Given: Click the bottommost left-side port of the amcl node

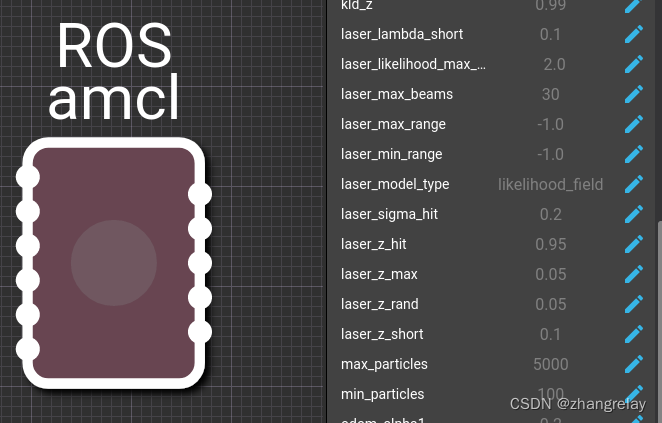Looking at the screenshot, I should pyautogui.click(x=28, y=350).
